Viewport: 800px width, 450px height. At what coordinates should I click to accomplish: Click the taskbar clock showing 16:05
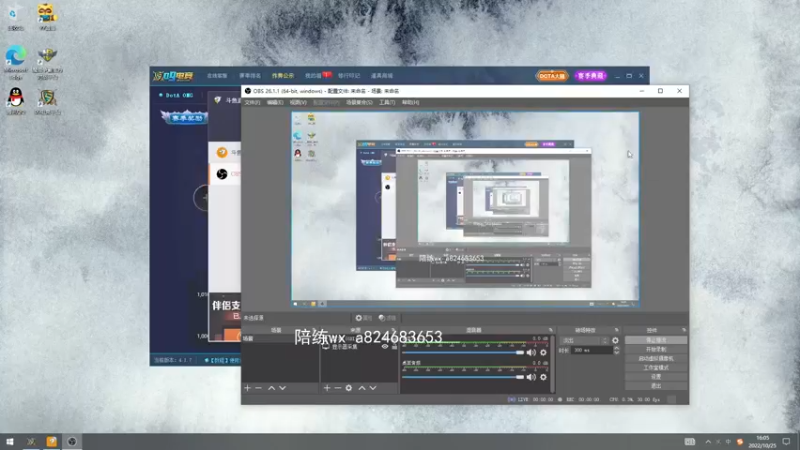pos(763,442)
